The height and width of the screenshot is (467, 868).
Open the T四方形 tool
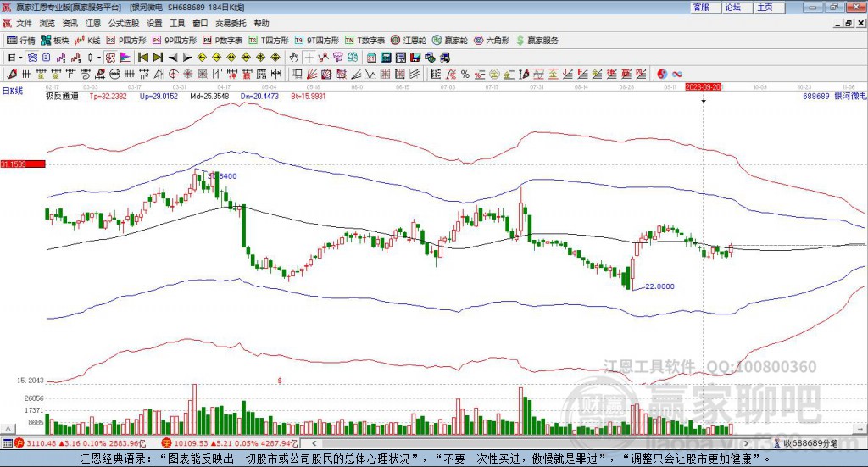pos(269,41)
